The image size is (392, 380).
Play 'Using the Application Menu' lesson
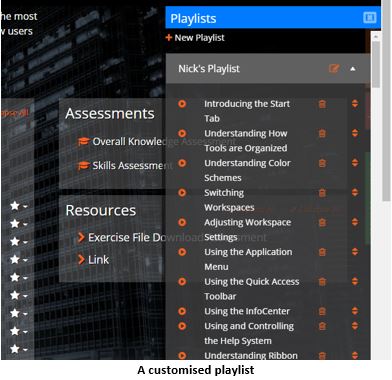(182, 252)
